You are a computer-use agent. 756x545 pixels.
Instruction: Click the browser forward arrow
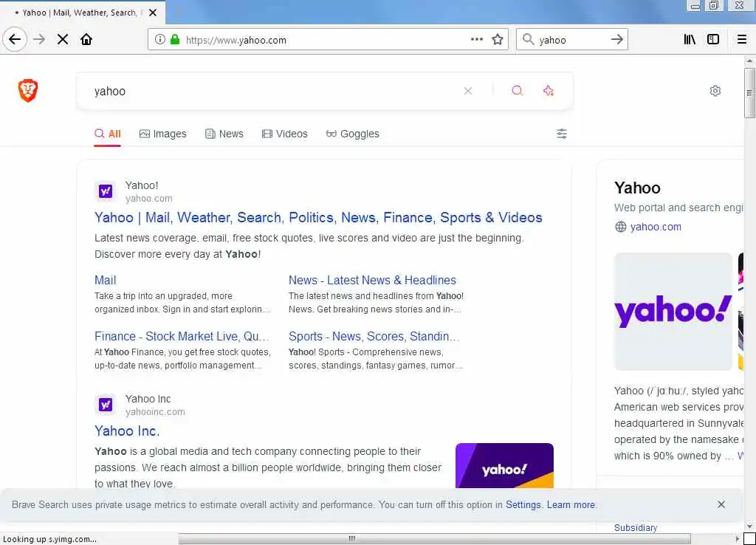click(x=39, y=40)
